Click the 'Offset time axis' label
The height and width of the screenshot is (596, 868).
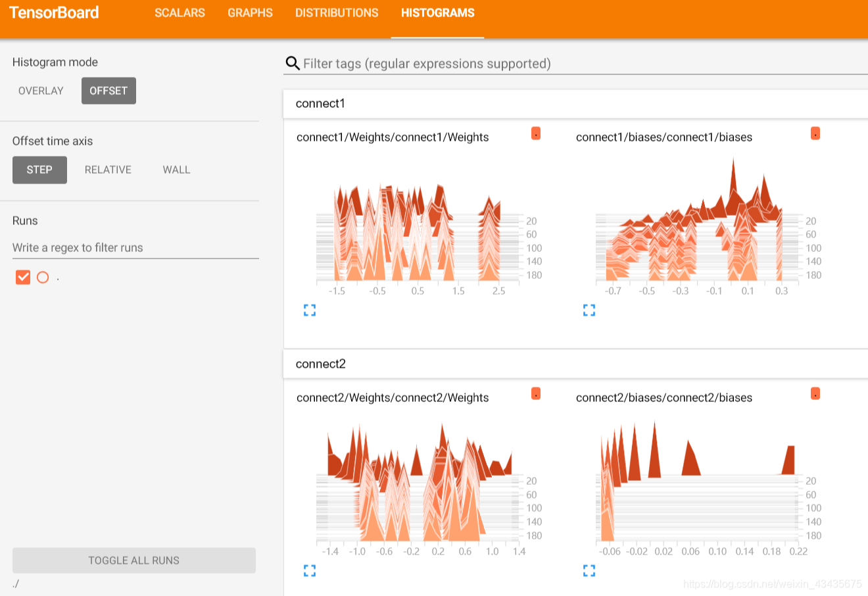(x=53, y=141)
